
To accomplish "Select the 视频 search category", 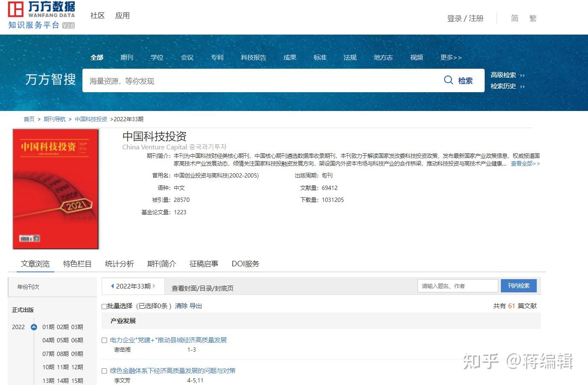I will (x=416, y=57).
